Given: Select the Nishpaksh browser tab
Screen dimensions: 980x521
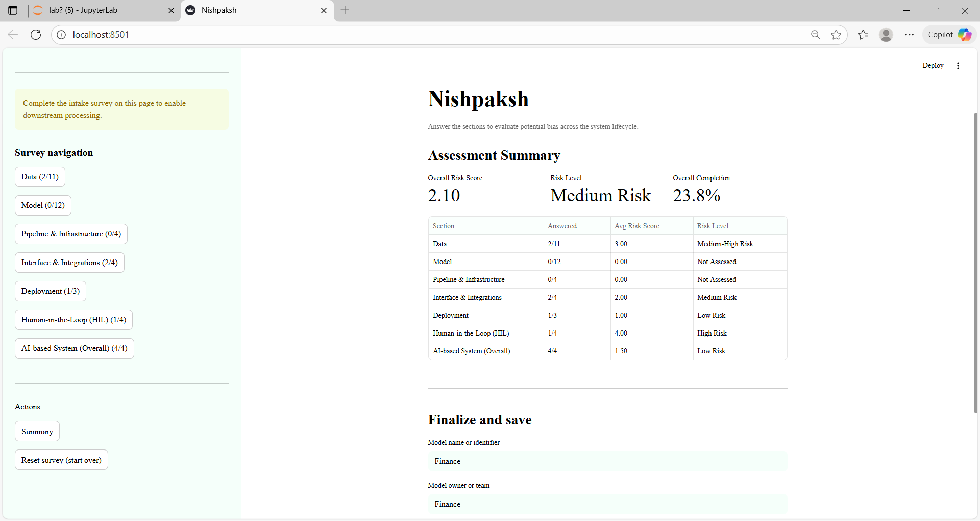Looking at the screenshot, I should pos(258,10).
